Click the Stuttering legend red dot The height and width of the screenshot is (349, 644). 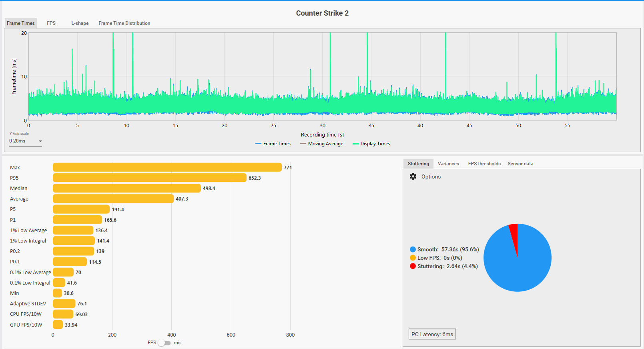coord(413,266)
